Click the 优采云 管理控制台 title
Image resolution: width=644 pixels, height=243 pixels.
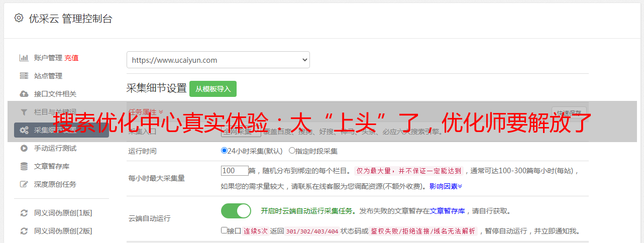pyautogui.click(x=70, y=19)
